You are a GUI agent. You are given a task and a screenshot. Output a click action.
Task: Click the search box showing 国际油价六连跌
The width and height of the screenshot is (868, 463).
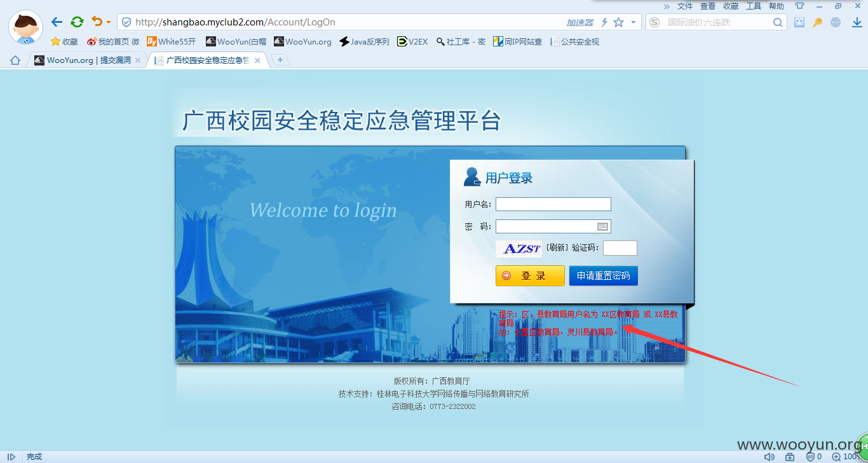(717, 22)
